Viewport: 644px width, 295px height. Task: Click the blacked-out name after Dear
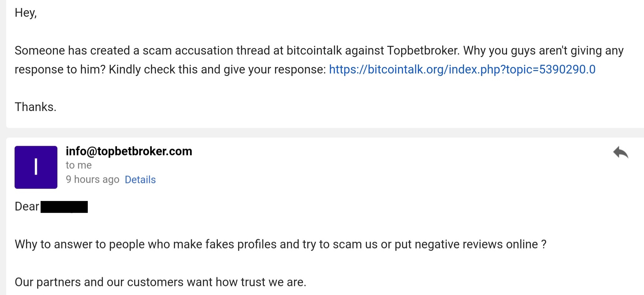click(64, 207)
